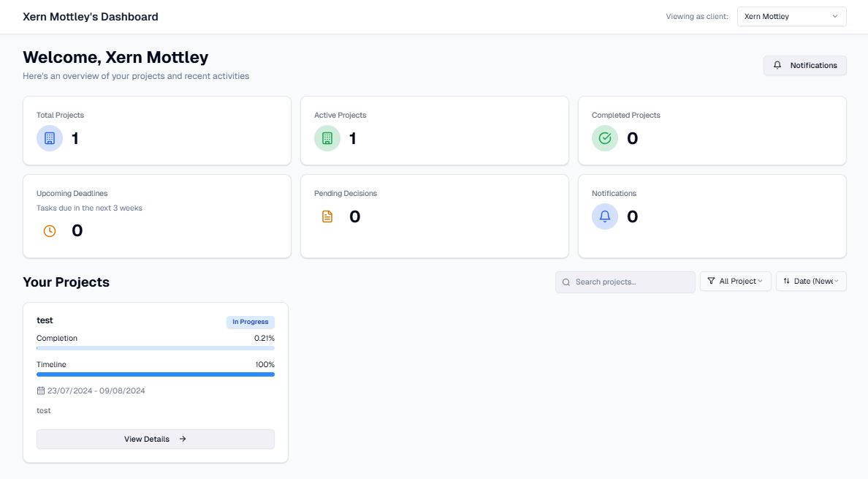The height and width of the screenshot is (479, 868).
Task: Open the Date (Newest) sort dropdown
Action: (811, 280)
